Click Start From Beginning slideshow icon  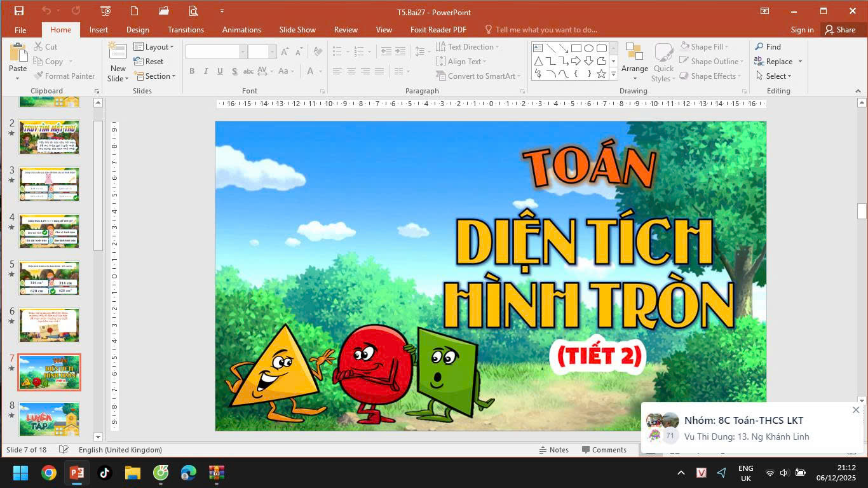pyautogui.click(x=105, y=11)
